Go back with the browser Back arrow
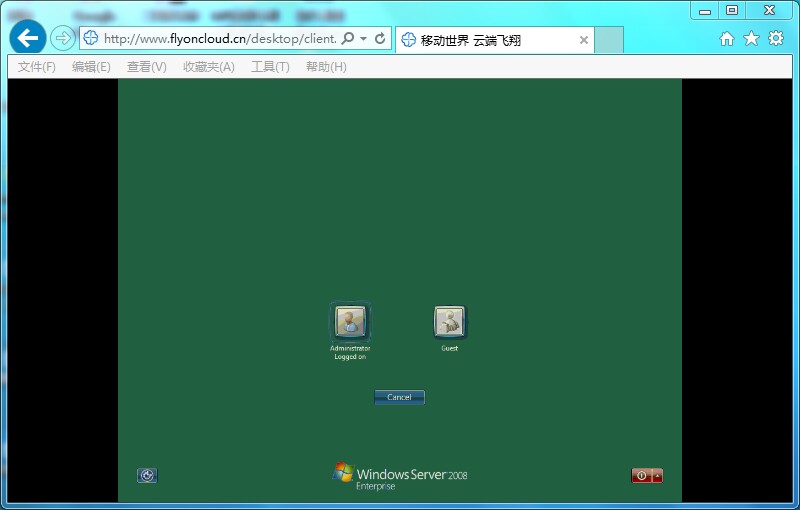This screenshot has width=800, height=510. 29,38
